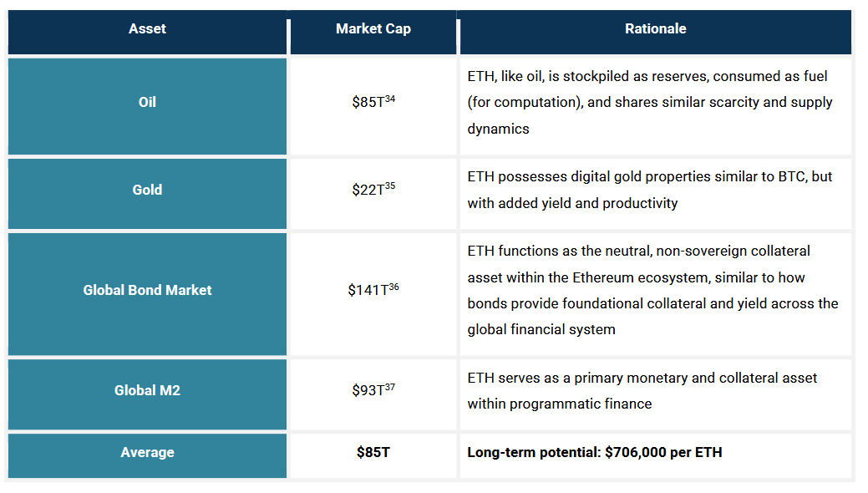Viewport: 868px width, 493px height.
Task: Click the $141T market cap value
Action: coord(368,292)
